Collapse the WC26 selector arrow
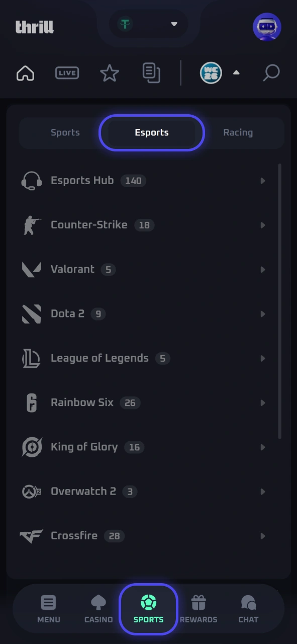 [236, 73]
